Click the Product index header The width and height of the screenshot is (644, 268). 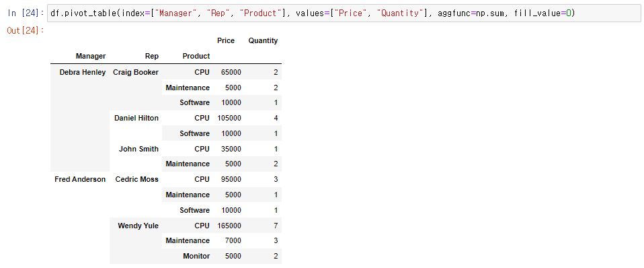tap(196, 56)
